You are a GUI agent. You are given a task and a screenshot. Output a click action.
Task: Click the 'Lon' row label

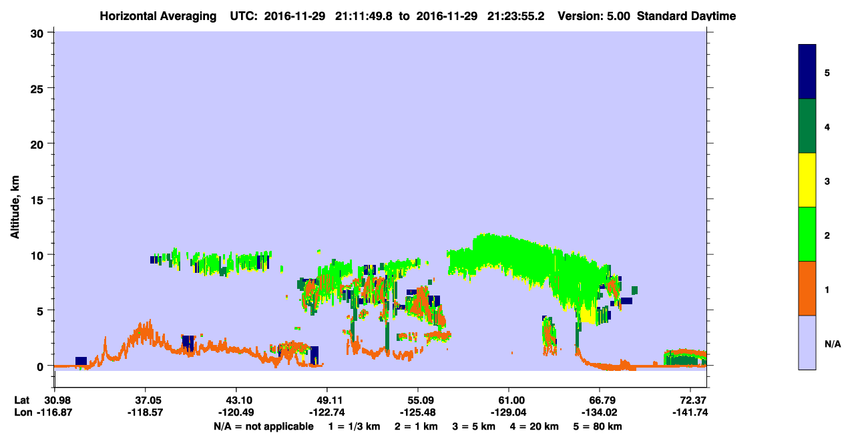22,413
